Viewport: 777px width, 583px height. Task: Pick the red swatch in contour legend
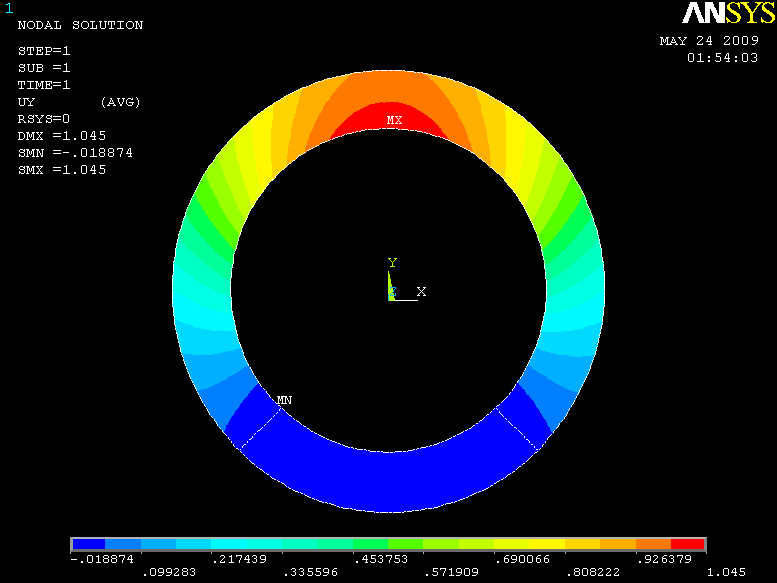pyautogui.click(x=688, y=545)
